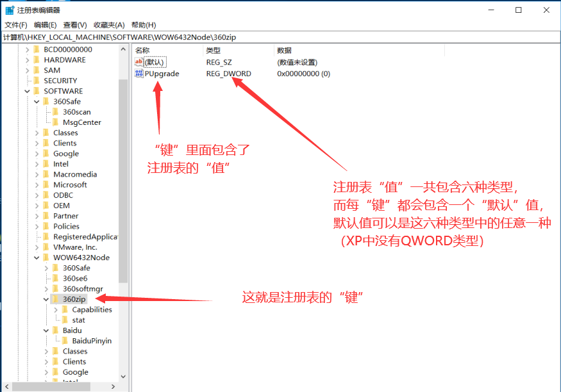Select the Intel folder icon

(x=46, y=164)
